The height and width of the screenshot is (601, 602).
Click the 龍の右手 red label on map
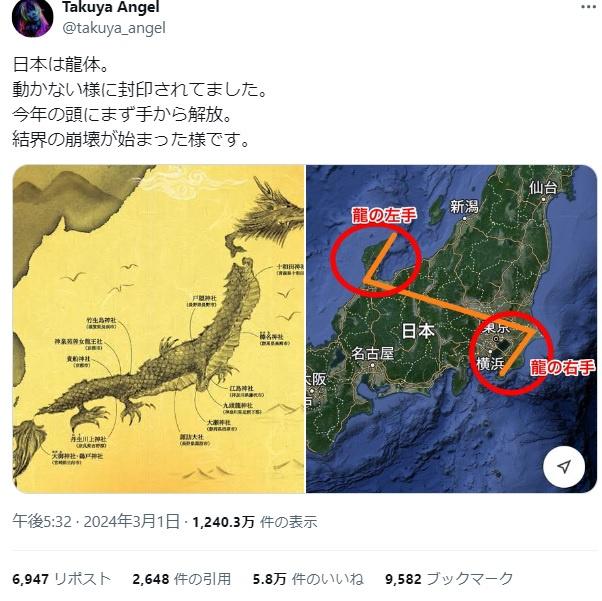[563, 367]
